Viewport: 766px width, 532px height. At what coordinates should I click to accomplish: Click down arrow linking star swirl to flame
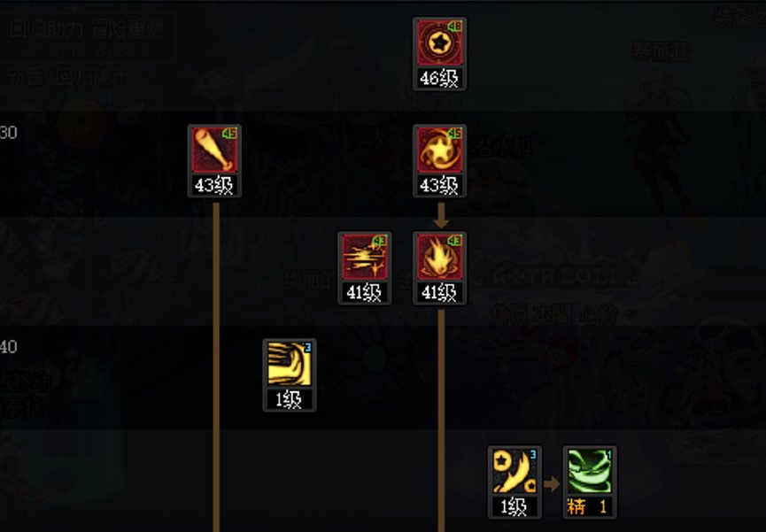pos(441,215)
